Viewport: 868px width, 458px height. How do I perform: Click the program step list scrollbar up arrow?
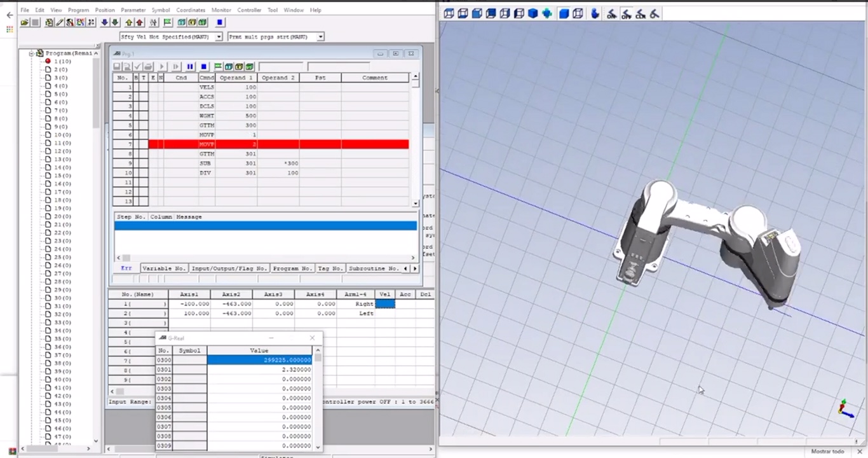click(x=416, y=77)
